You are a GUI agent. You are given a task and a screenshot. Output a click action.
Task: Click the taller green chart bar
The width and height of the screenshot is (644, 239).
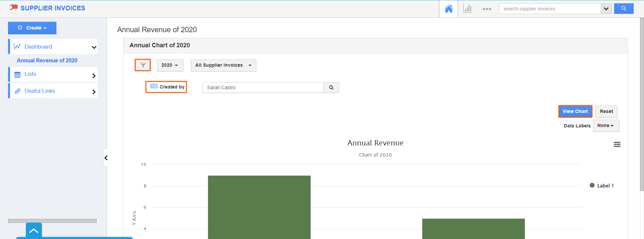tap(259, 207)
